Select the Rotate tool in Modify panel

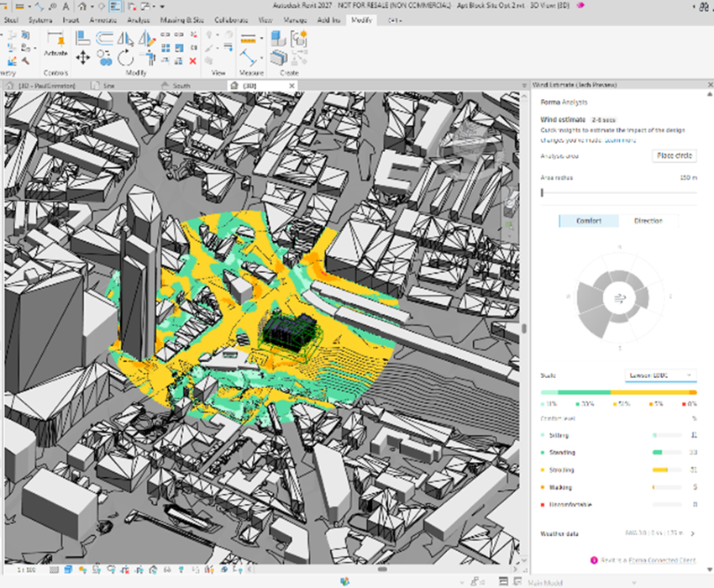click(125, 58)
